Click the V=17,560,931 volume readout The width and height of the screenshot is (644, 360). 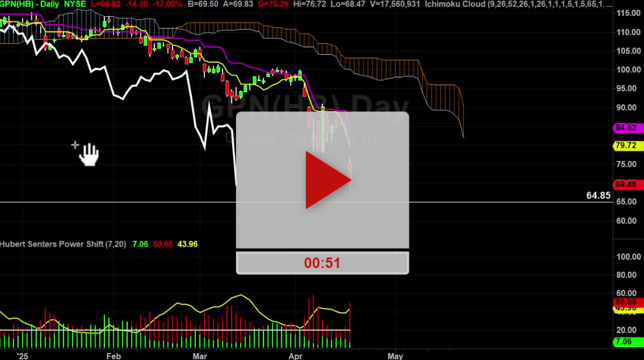click(x=395, y=4)
